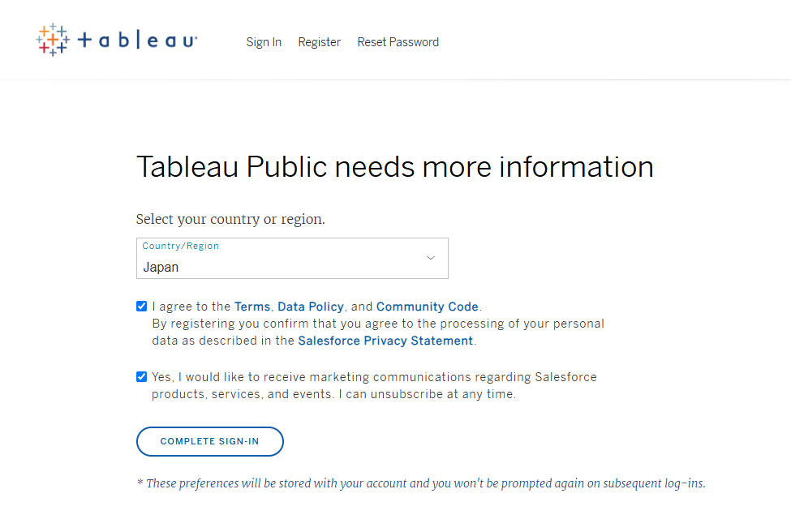The width and height of the screenshot is (791, 532).
Task: Uncheck the marketing communications checkbox
Action: point(142,376)
